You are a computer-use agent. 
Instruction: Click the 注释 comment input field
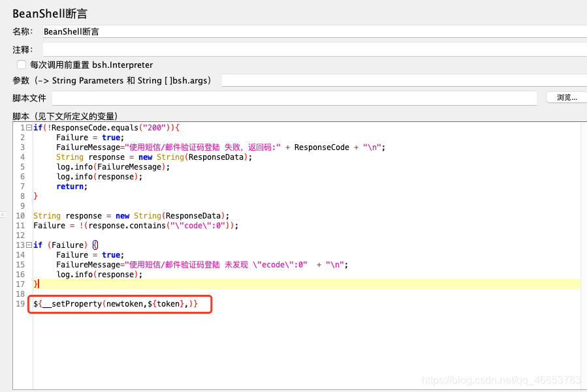315,50
